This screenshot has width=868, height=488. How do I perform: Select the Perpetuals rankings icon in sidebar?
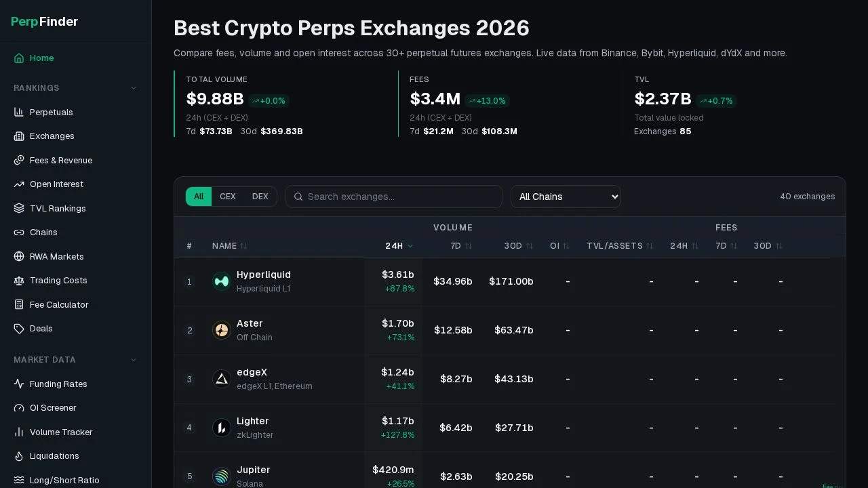(x=20, y=112)
